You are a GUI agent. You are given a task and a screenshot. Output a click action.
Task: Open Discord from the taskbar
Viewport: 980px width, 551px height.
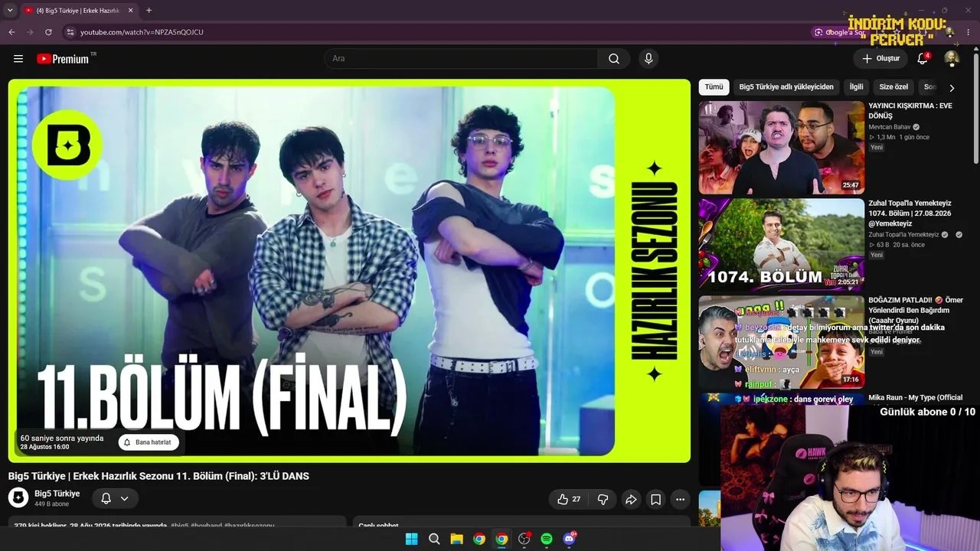click(569, 539)
